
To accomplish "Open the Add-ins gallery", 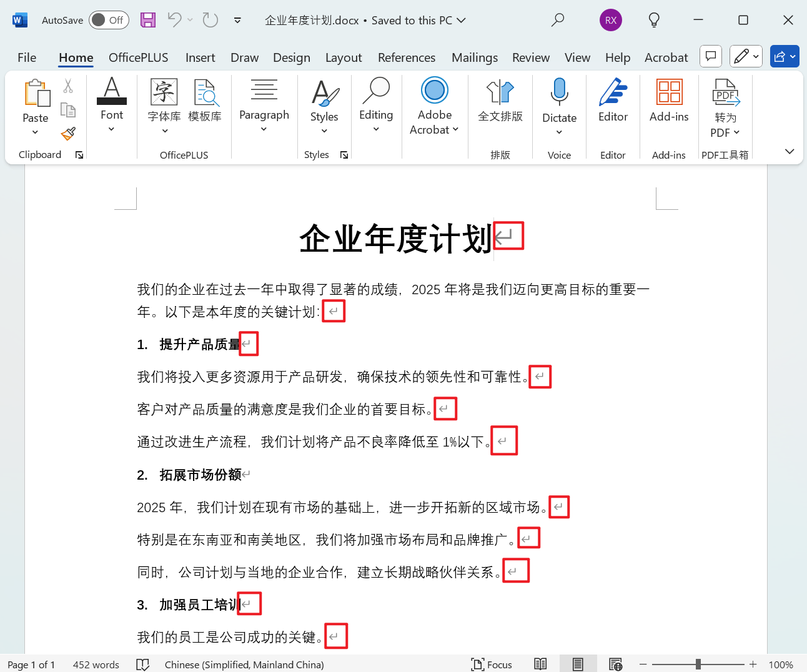I will coord(668,103).
